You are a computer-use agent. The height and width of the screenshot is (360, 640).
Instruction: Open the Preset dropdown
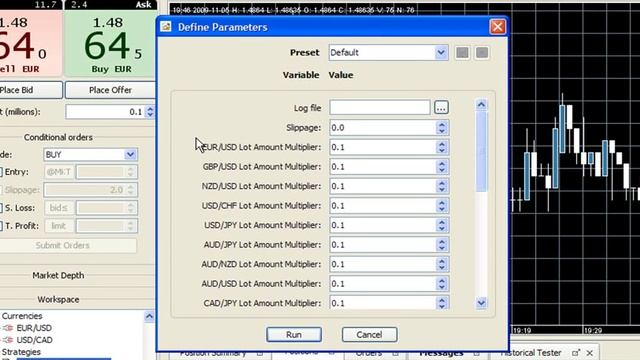coord(441,53)
